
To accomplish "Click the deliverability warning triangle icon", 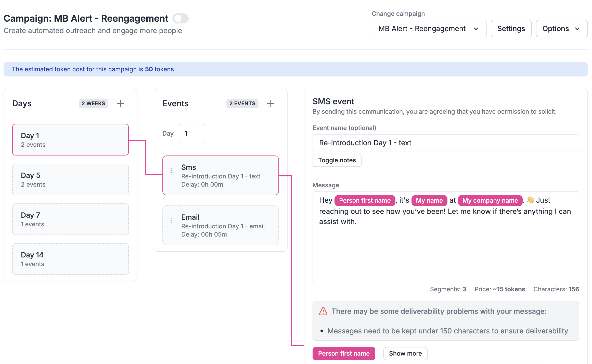I will point(323,311).
